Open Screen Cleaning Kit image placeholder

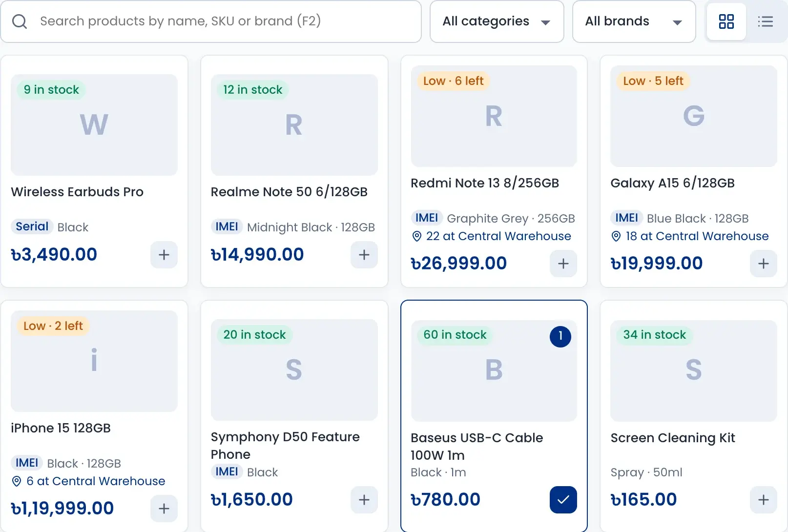tap(694, 371)
